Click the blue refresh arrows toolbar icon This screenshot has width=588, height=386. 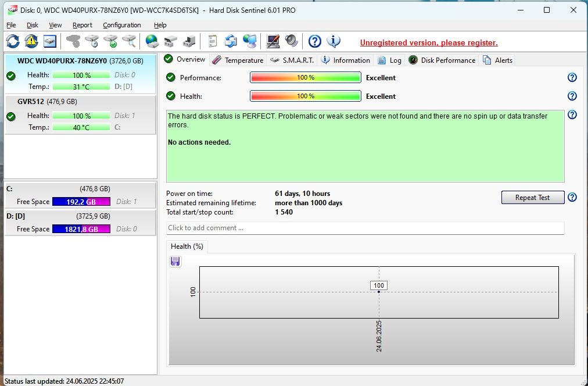(x=13, y=41)
